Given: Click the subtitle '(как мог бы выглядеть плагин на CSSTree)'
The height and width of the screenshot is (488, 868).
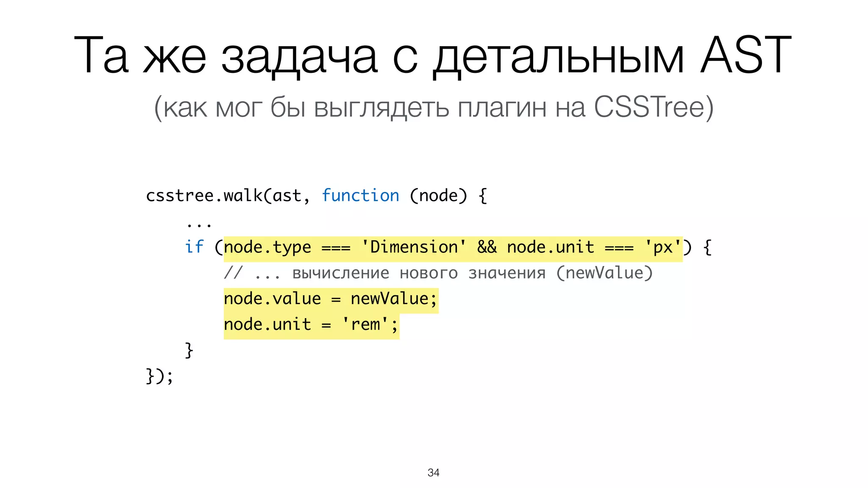Looking at the screenshot, I should 434,108.
